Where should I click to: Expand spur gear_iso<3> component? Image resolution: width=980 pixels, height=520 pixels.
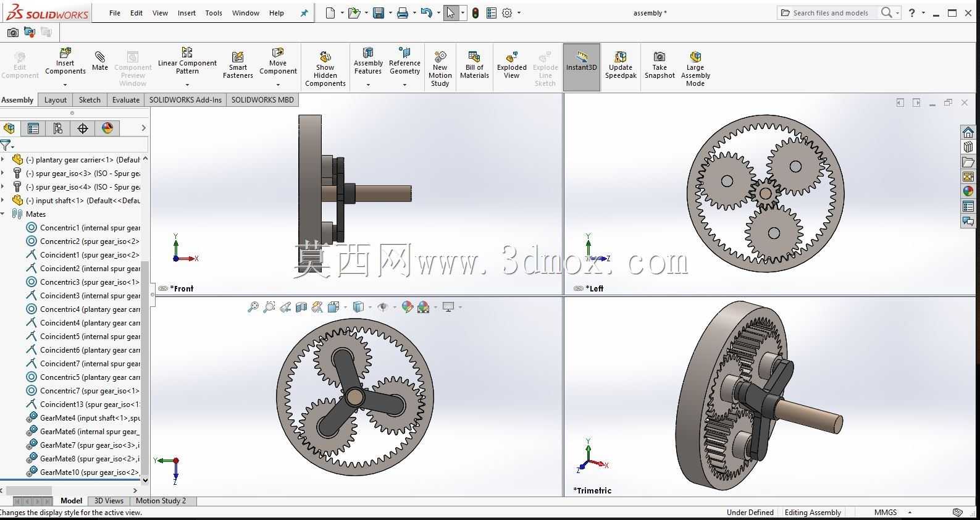(x=3, y=174)
